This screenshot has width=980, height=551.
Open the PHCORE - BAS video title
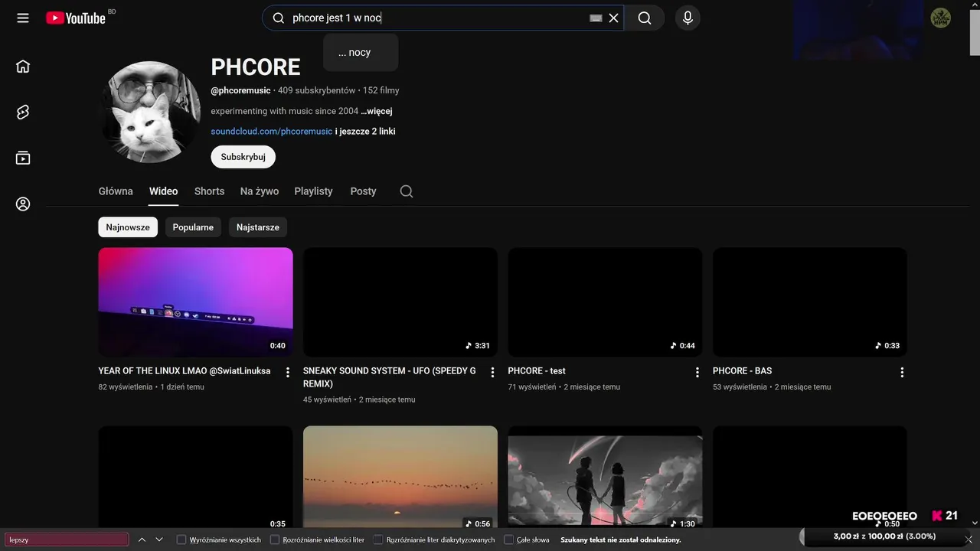742,371
